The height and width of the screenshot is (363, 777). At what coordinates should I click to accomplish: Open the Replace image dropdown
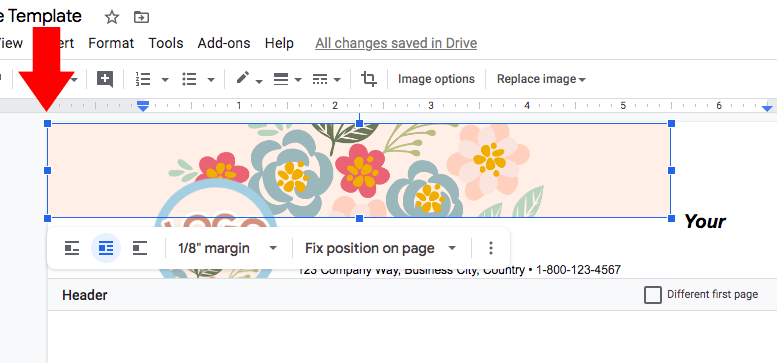coord(541,79)
